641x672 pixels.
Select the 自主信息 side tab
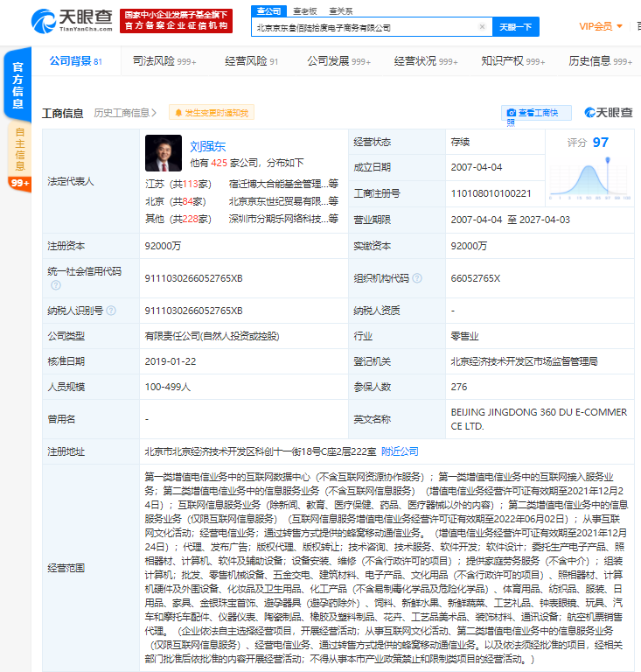click(19, 149)
